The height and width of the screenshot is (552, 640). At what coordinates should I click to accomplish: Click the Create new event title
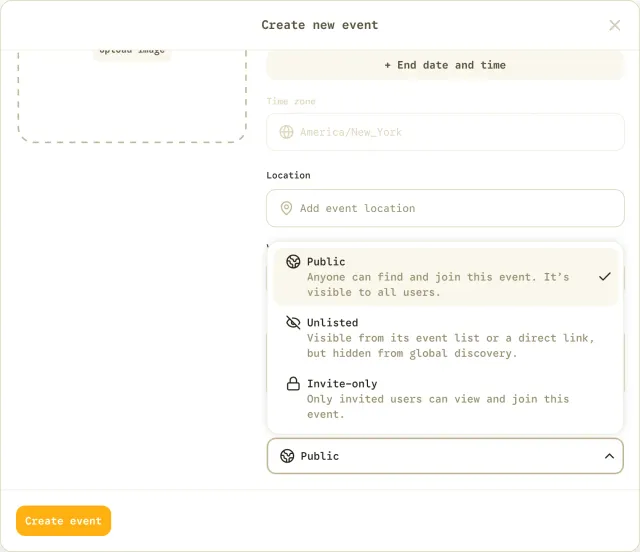[320, 25]
